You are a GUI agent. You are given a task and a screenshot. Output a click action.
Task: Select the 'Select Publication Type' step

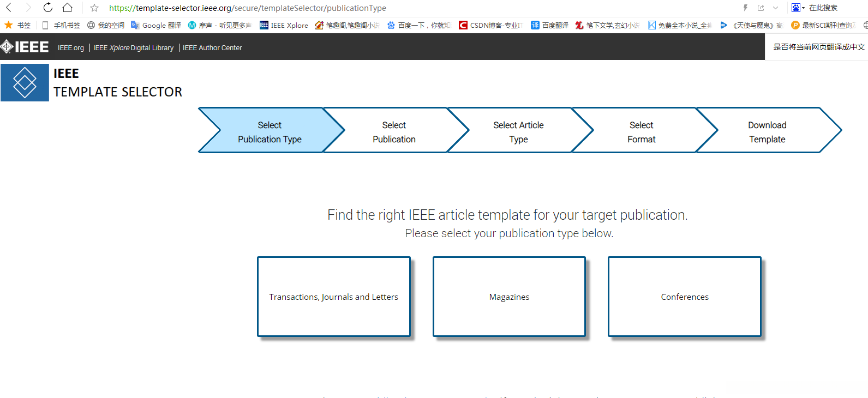(x=271, y=130)
